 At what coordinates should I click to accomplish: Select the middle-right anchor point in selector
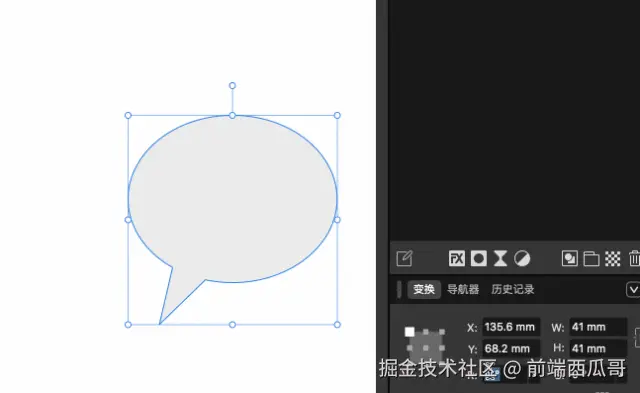pyautogui.click(x=442, y=348)
